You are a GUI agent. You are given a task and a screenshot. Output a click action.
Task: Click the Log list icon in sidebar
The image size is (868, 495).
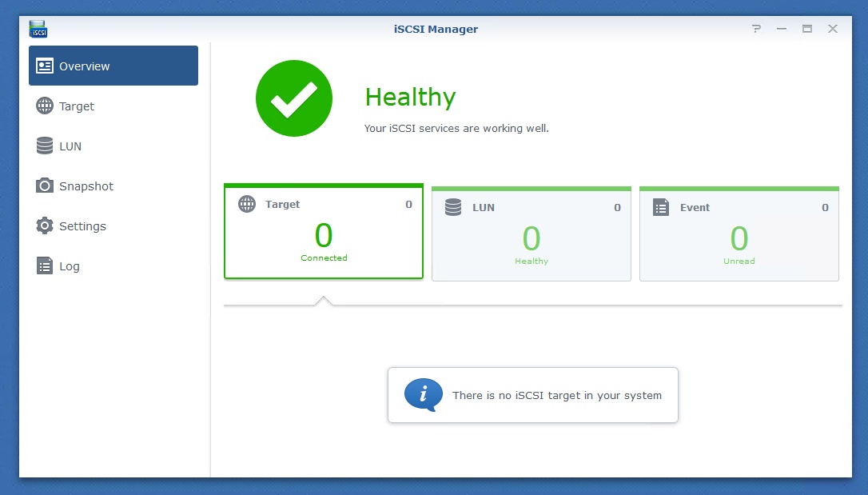(45, 266)
